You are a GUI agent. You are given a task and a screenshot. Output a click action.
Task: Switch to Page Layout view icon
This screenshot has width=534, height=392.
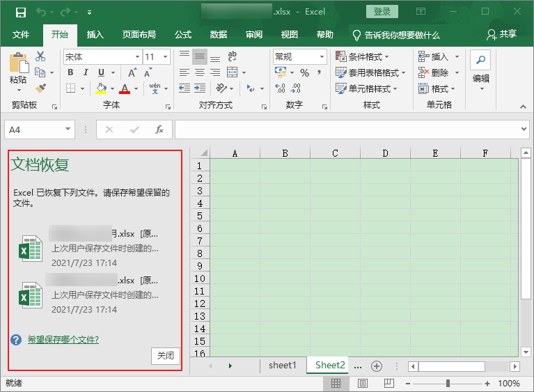(x=363, y=384)
